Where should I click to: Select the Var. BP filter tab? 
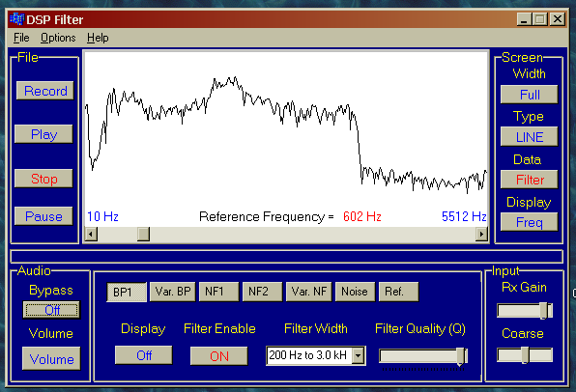(x=173, y=292)
